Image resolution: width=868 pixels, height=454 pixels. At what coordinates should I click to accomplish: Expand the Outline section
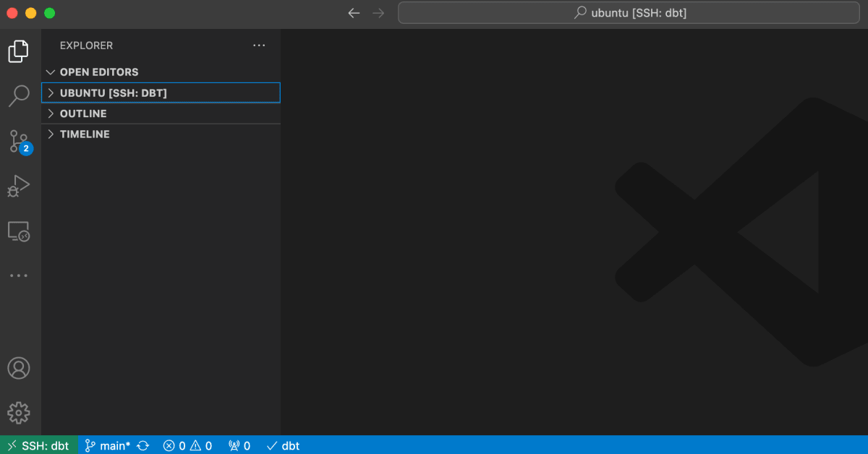click(x=161, y=113)
